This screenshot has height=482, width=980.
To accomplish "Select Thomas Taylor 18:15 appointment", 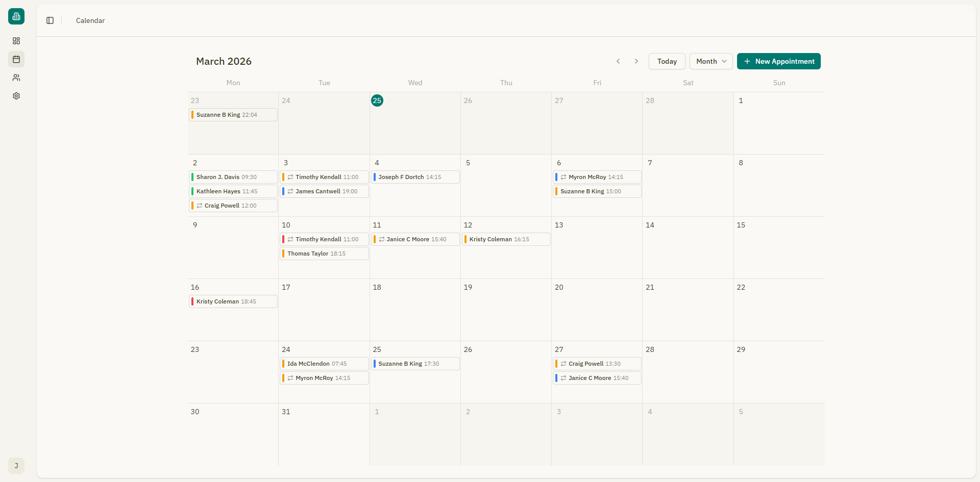I will pos(324,253).
